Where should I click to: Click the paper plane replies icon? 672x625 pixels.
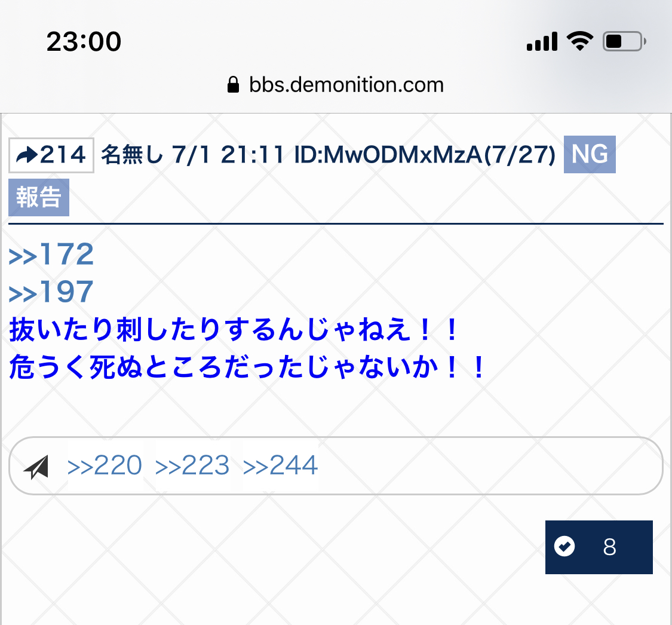click(36, 467)
